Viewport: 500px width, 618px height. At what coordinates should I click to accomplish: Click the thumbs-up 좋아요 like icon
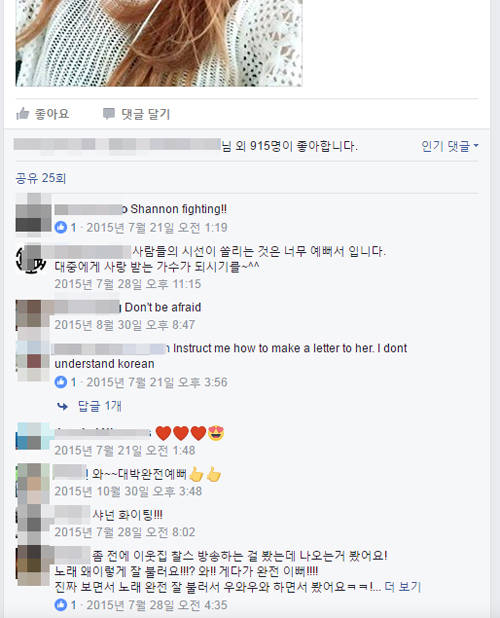[22, 114]
